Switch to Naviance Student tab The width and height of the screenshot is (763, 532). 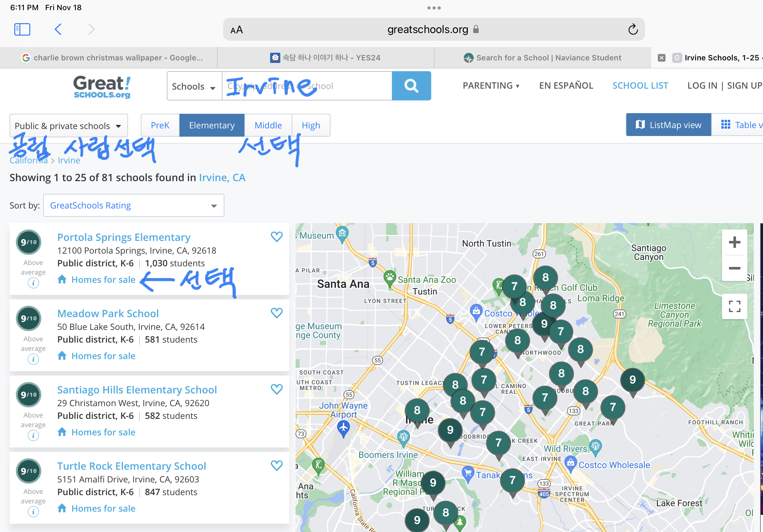point(542,58)
